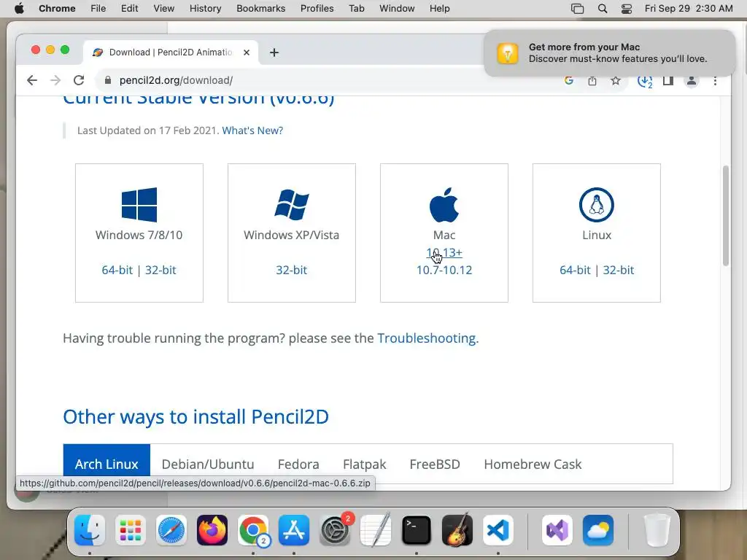
Task: Switch to the Flatpak tab
Action: [365, 464]
